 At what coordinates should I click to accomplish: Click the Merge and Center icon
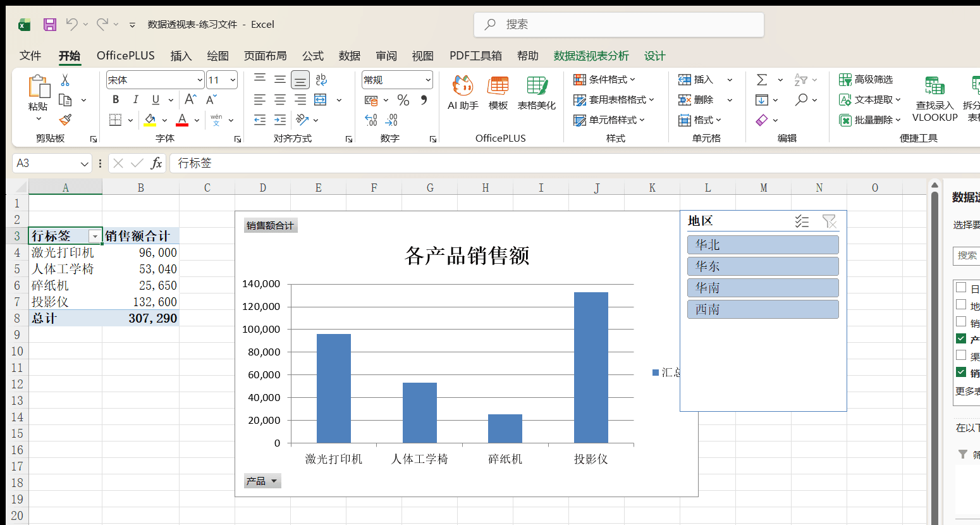pyautogui.click(x=321, y=100)
